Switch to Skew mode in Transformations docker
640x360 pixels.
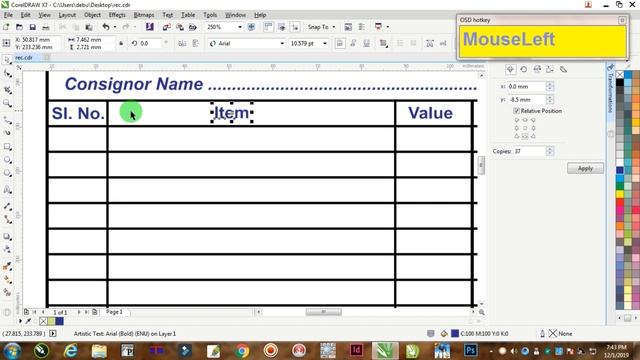(563, 69)
